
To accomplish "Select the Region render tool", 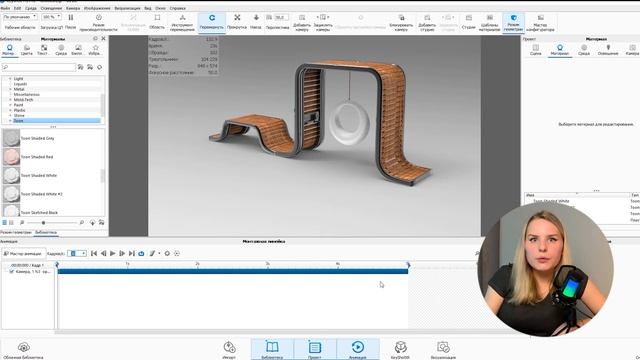I will (157, 22).
